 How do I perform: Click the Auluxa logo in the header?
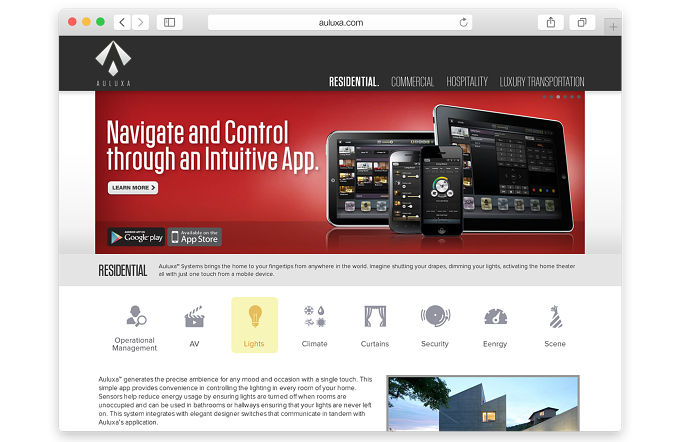(x=113, y=63)
